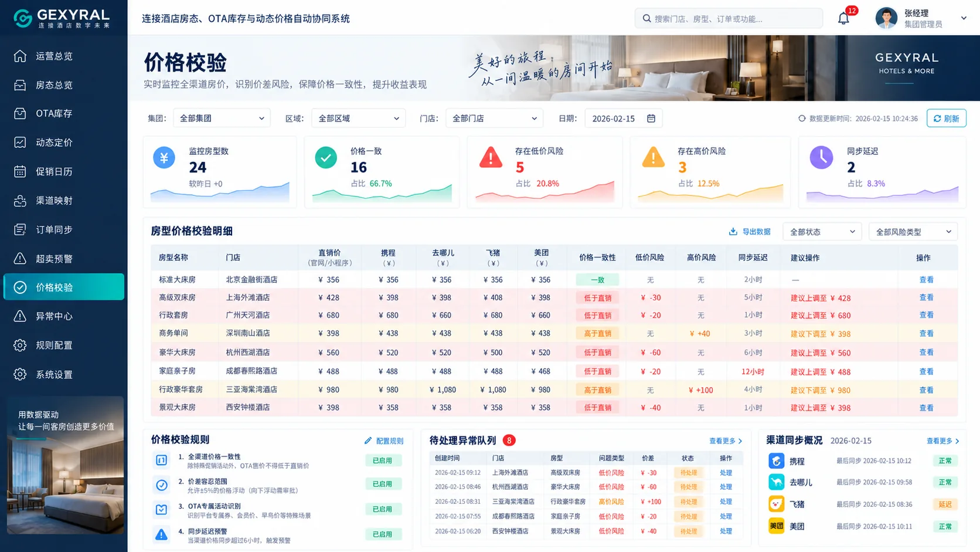980x552 pixels.
Task: Click the GEXYRAL logo icon
Action: (x=22, y=18)
